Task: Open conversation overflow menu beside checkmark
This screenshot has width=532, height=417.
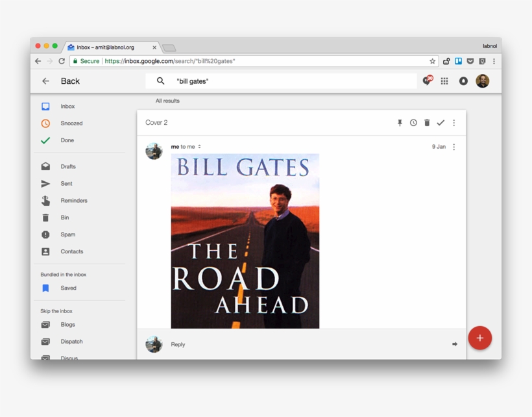Action: 454,123
